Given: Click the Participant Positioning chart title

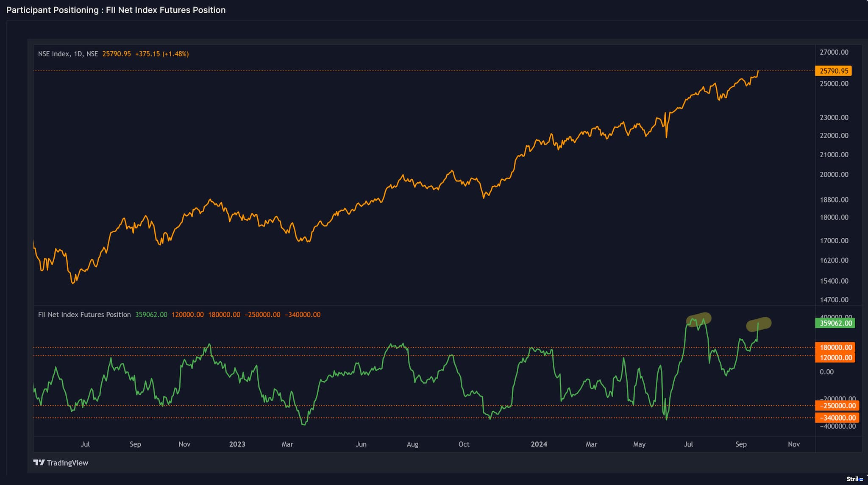Looking at the screenshot, I should 115,10.
